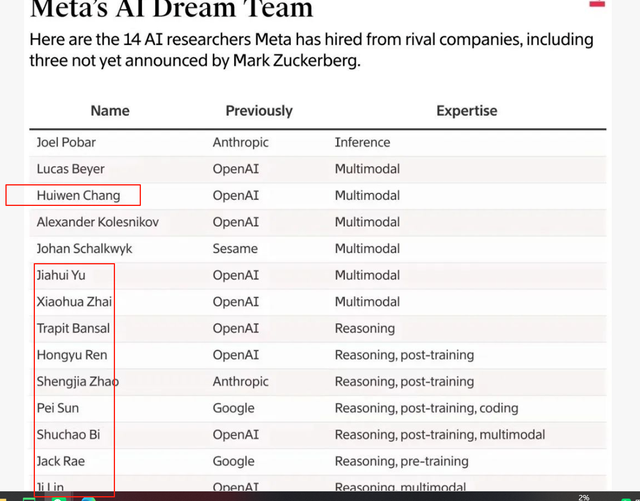Click the 2% indicator in taskbar

583,497
